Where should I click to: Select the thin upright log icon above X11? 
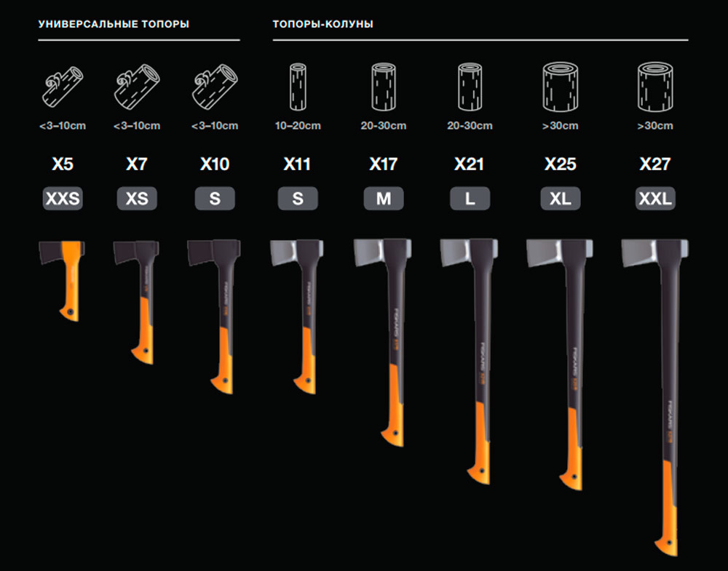point(298,86)
